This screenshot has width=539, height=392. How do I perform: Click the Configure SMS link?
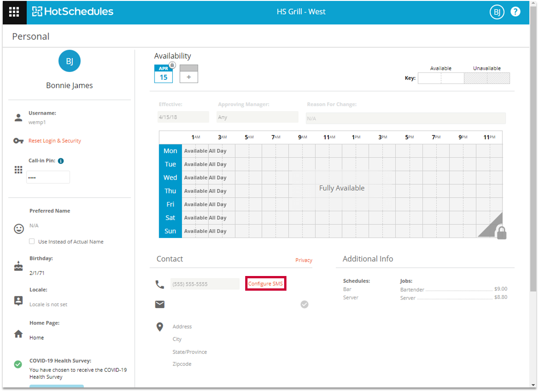click(265, 284)
